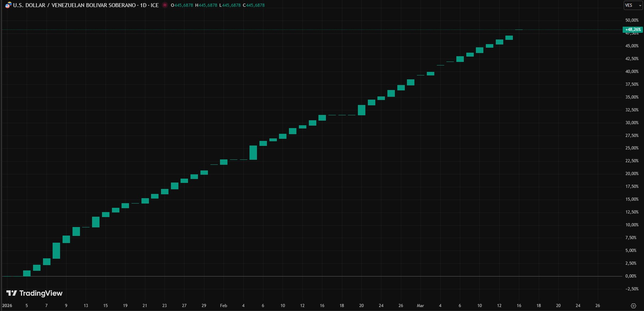Click the 25,00% label on price axis

pos(632,148)
